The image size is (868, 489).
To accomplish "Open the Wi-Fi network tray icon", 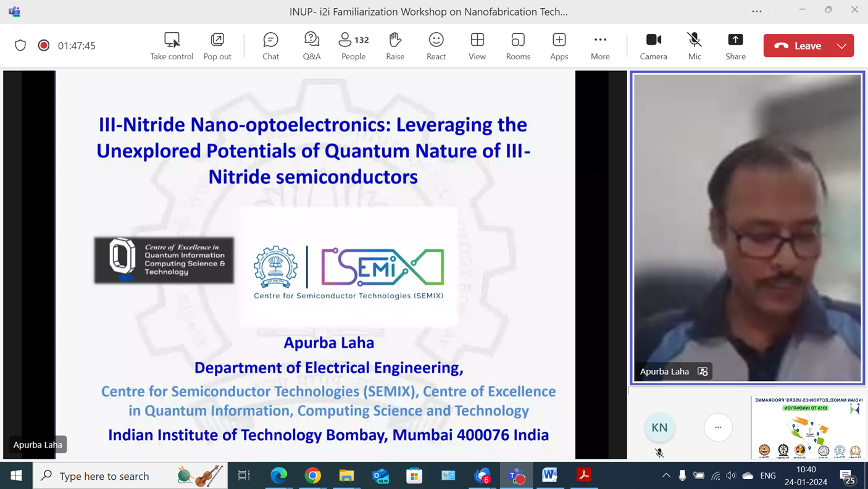I will (716, 475).
